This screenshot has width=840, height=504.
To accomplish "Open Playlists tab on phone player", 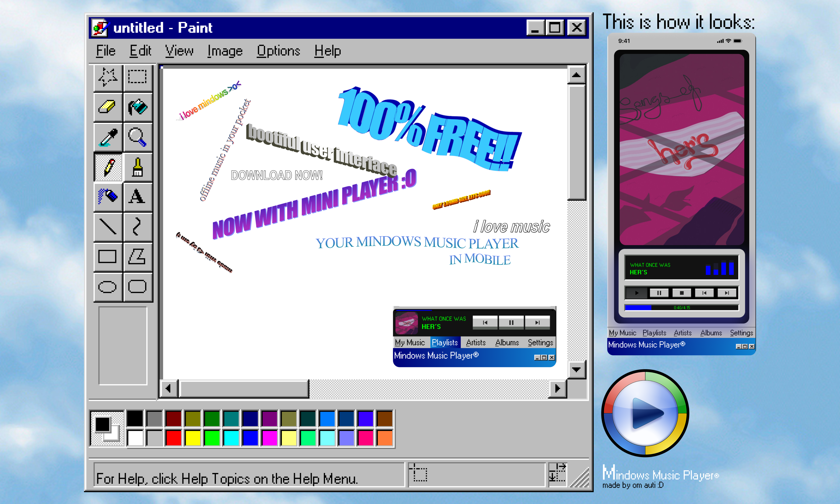I will [x=654, y=333].
